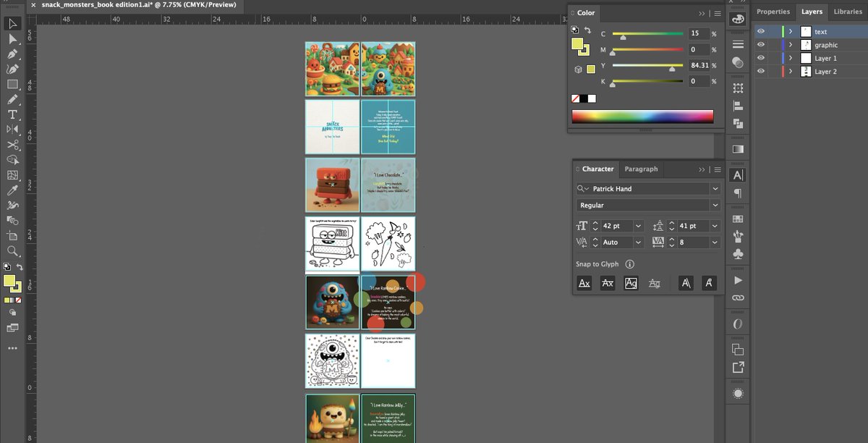Select the Reflect tool
The image size is (868, 443).
pyautogui.click(x=12, y=130)
